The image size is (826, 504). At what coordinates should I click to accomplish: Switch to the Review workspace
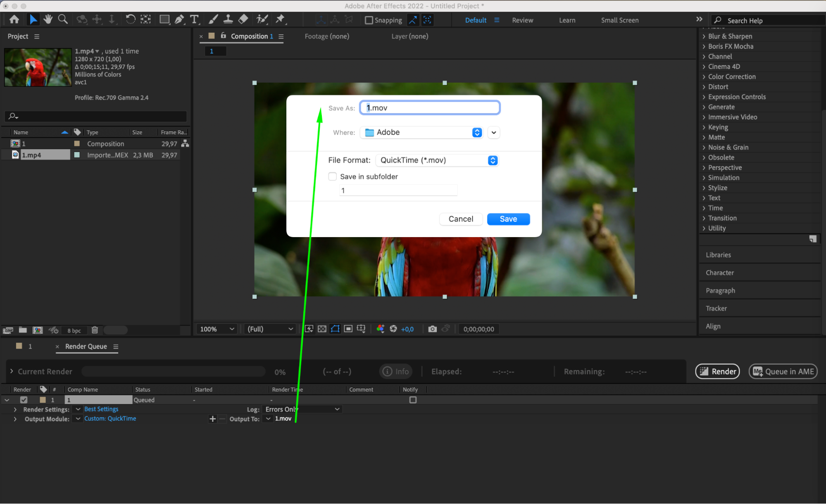(x=522, y=20)
